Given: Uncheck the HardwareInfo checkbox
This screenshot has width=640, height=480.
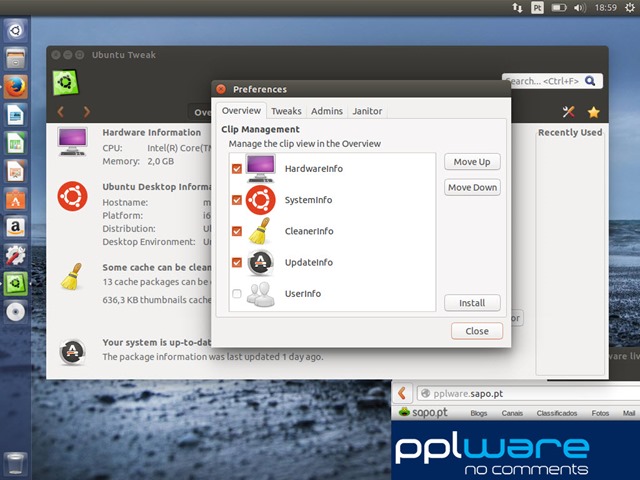Looking at the screenshot, I should tap(237, 169).
